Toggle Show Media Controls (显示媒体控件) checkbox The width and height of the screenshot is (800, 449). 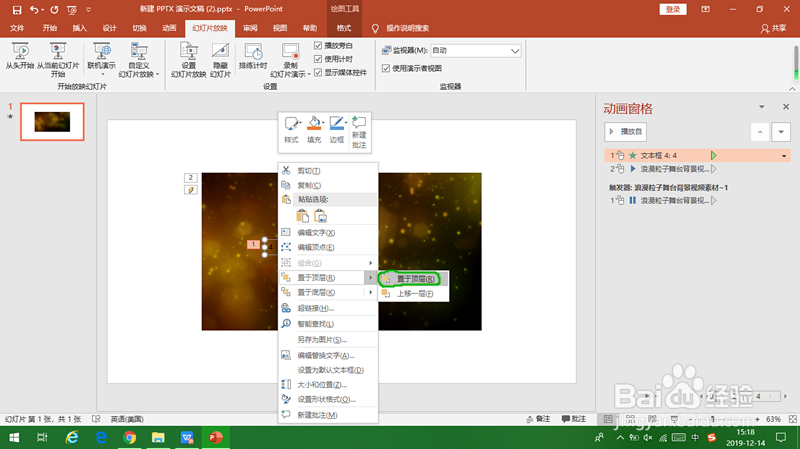pos(318,72)
